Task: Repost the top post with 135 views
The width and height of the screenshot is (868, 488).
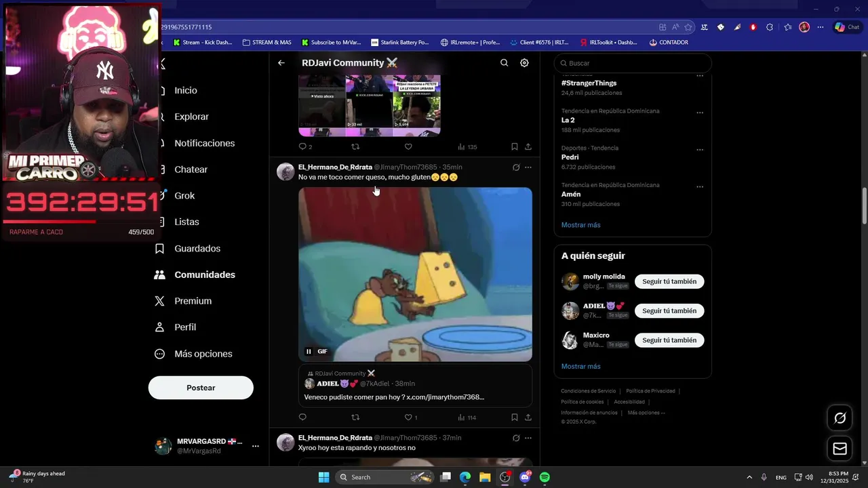Action: click(355, 146)
